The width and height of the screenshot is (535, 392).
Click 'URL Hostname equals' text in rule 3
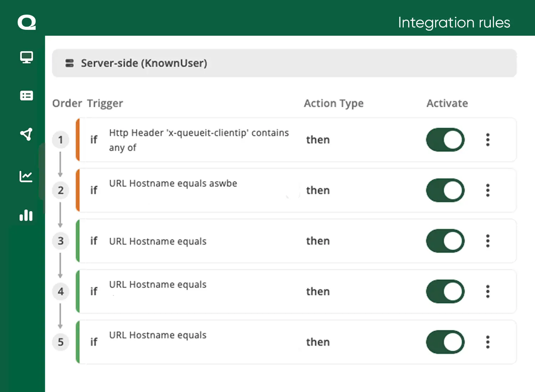(158, 241)
